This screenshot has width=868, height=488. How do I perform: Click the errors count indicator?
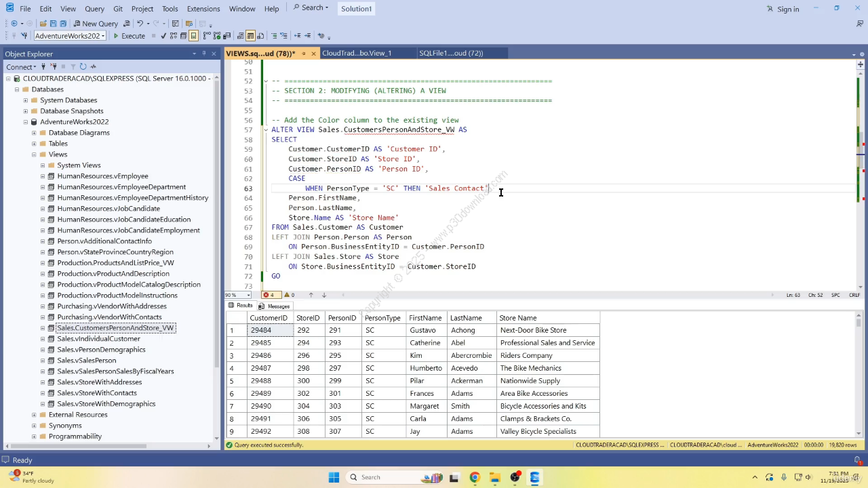[x=269, y=295]
